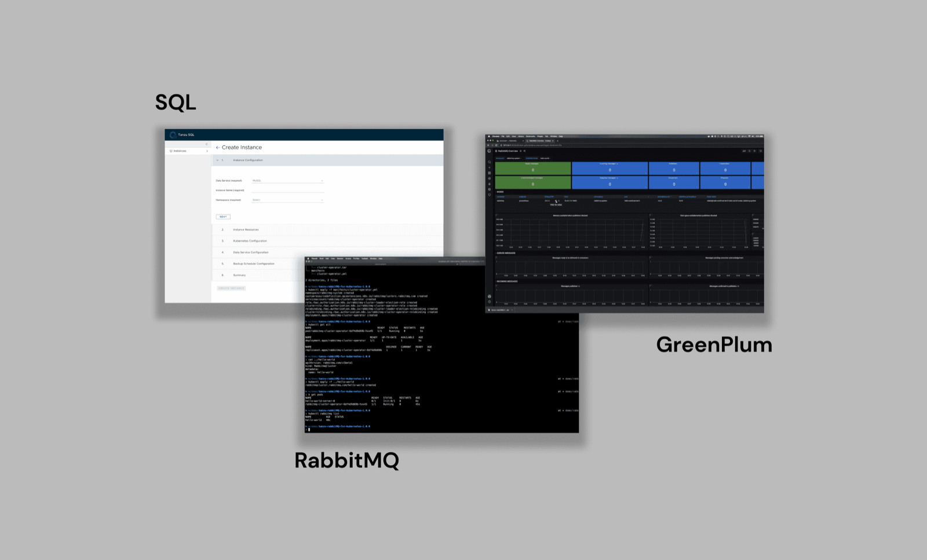Click Grafana's Save dashboard icon

click(x=749, y=151)
